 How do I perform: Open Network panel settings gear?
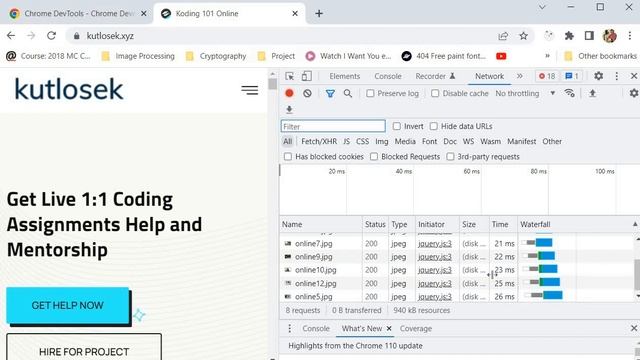[x=633, y=93]
